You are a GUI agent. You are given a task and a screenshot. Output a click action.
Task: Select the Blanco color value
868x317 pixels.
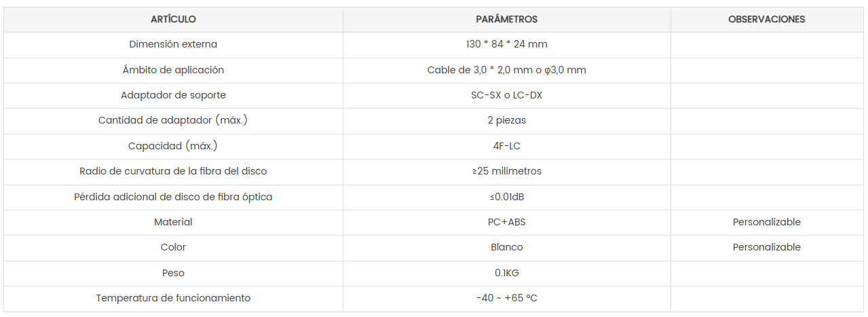(506, 248)
